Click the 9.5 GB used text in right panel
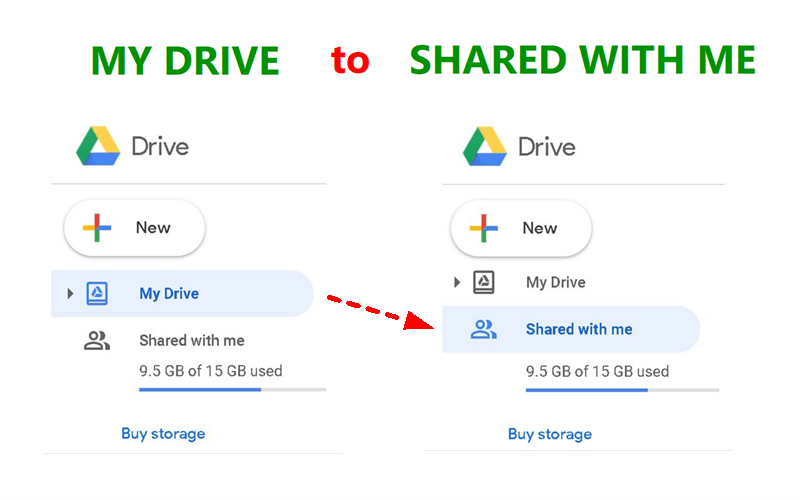Image resolution: width=800 pixels, height=500 pixels. 597,371
